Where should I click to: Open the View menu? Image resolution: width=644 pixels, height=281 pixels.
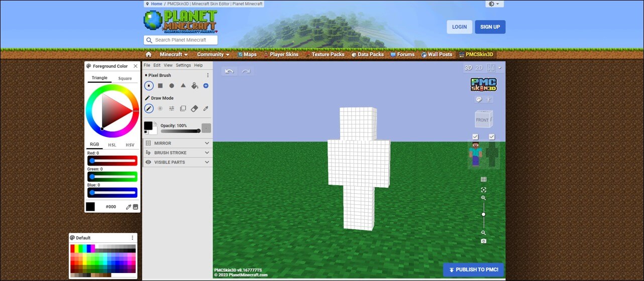point(168,65)
